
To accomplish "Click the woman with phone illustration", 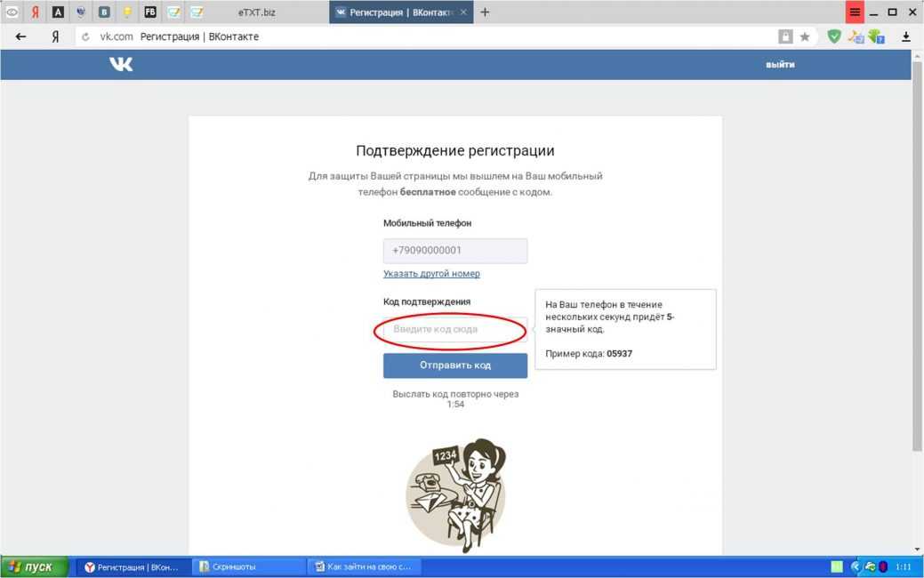I will pos(456,495).
